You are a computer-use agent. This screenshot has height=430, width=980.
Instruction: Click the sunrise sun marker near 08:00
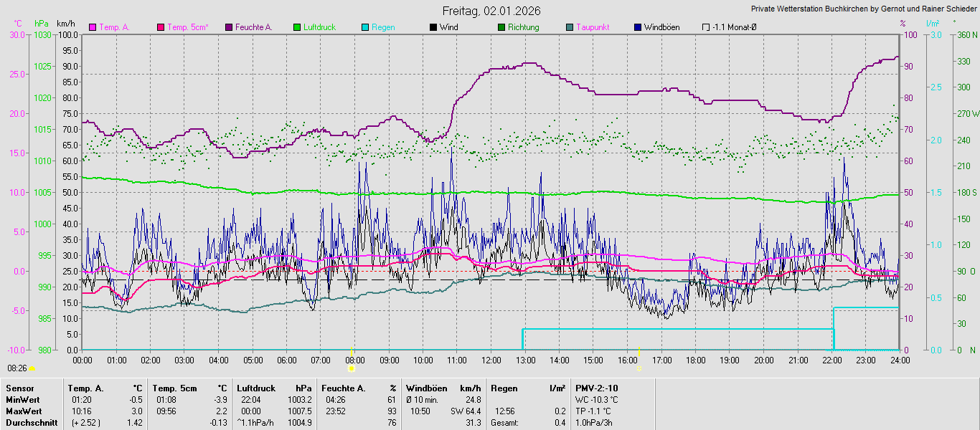pyautogui.click(x=352, y=368)
